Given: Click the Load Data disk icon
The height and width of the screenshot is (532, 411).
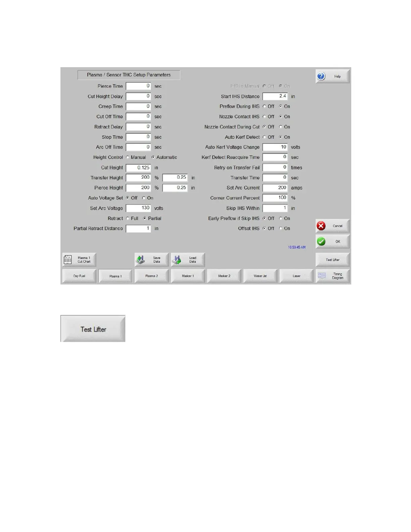Looking at the screenshot, I should 176,260.
